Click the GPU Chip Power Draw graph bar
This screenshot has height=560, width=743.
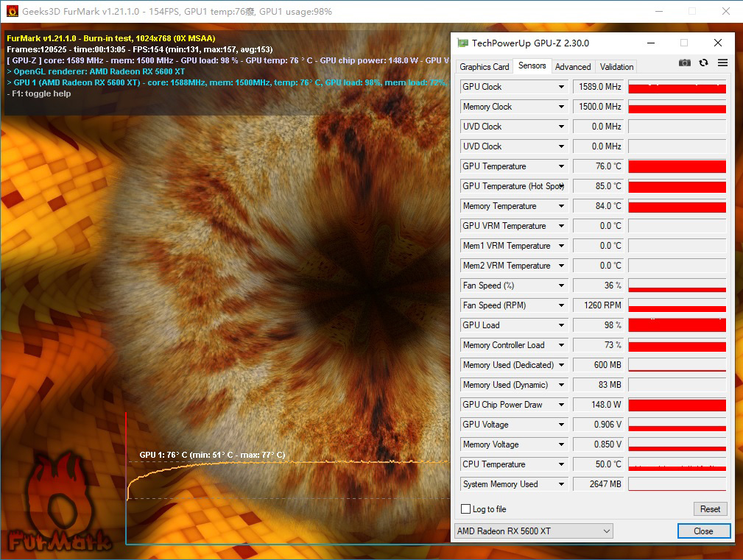pos(677,405)
